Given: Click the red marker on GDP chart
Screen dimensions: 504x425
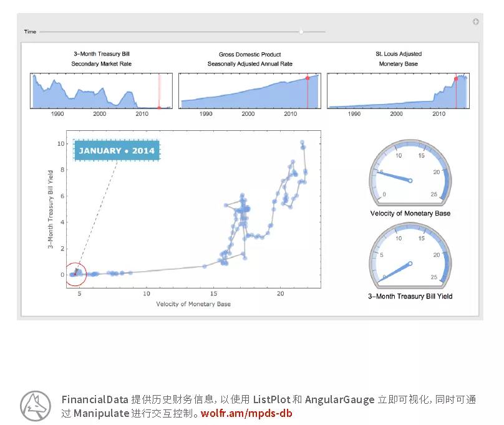Looking at the screenshot, I should click(308, 78).
